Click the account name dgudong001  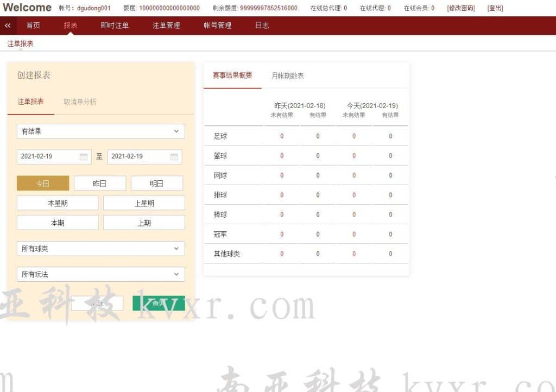click(x=93, y=8)
